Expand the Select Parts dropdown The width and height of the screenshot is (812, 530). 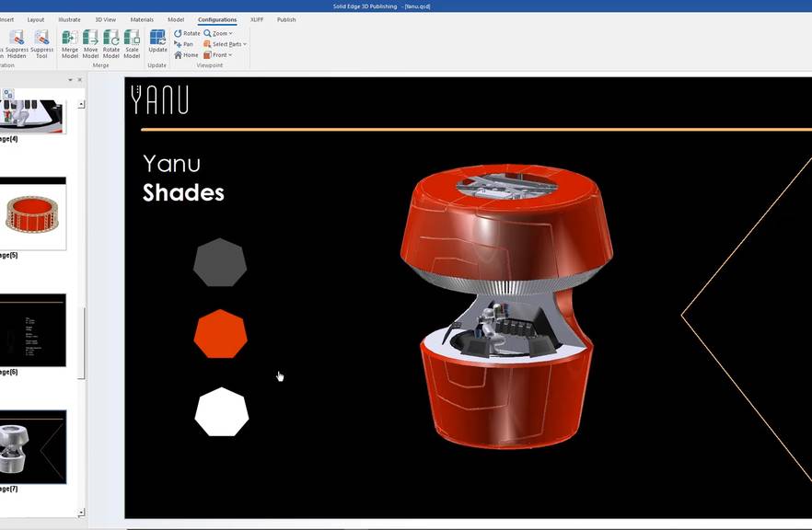pyautogui.click(x=226, y=44)
